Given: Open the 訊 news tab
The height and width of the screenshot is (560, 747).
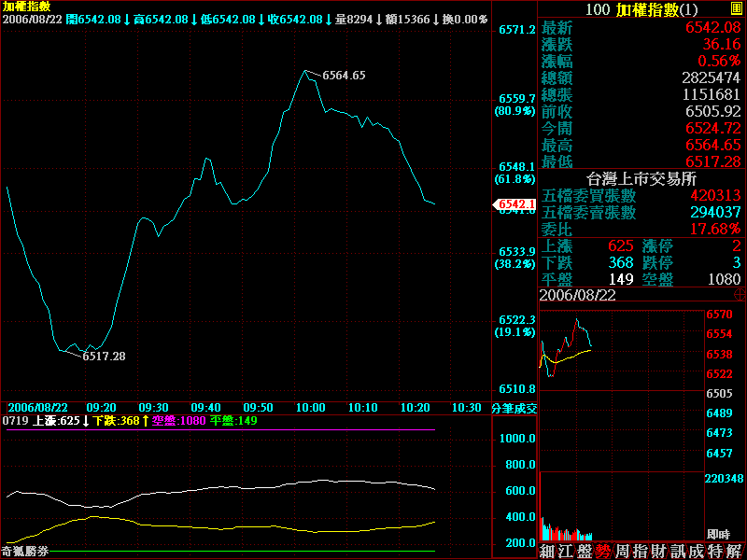Looking at the screenshot, I should tap(679, 551).
